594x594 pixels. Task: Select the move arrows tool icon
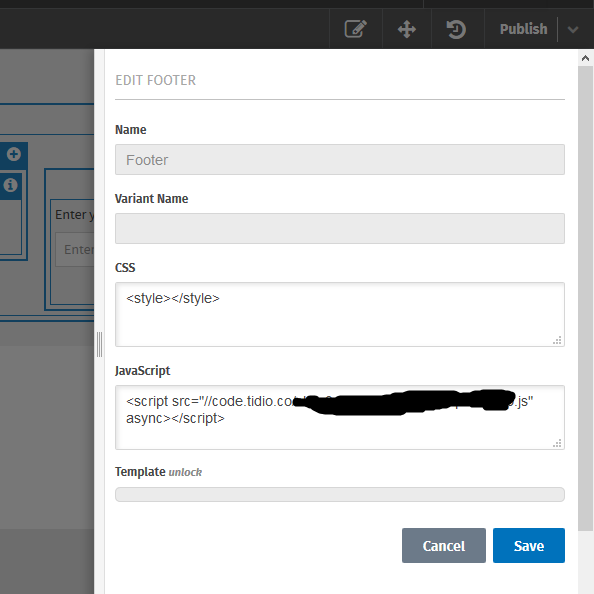407,29
